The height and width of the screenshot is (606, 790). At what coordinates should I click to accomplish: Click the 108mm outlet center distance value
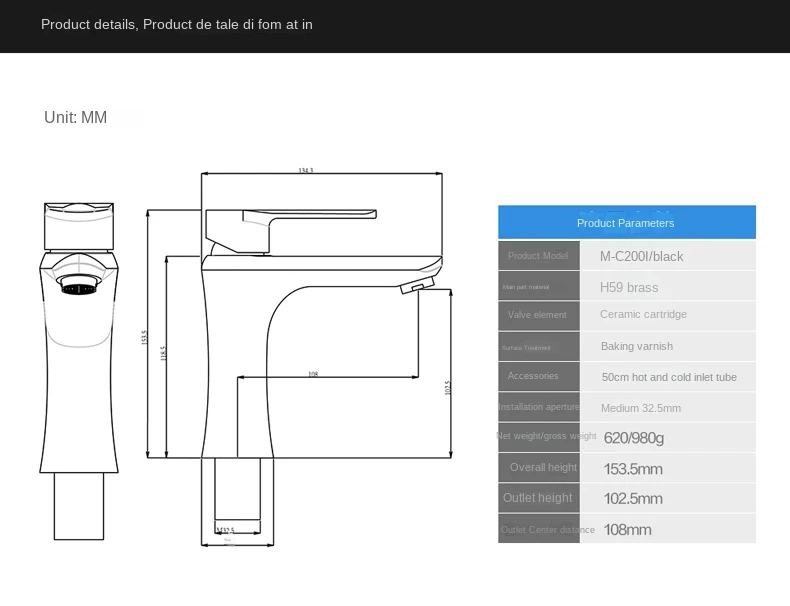tap(627, 530)
